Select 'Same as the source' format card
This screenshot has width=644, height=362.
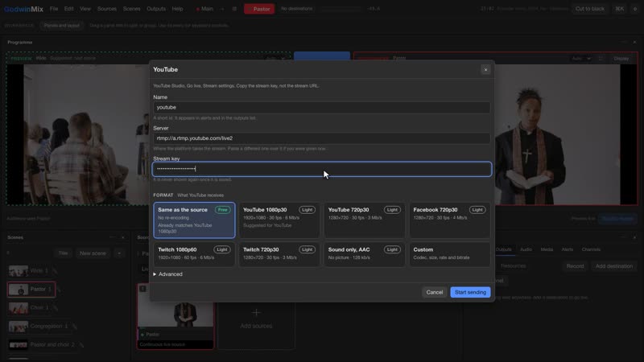[x=194, y=220]
